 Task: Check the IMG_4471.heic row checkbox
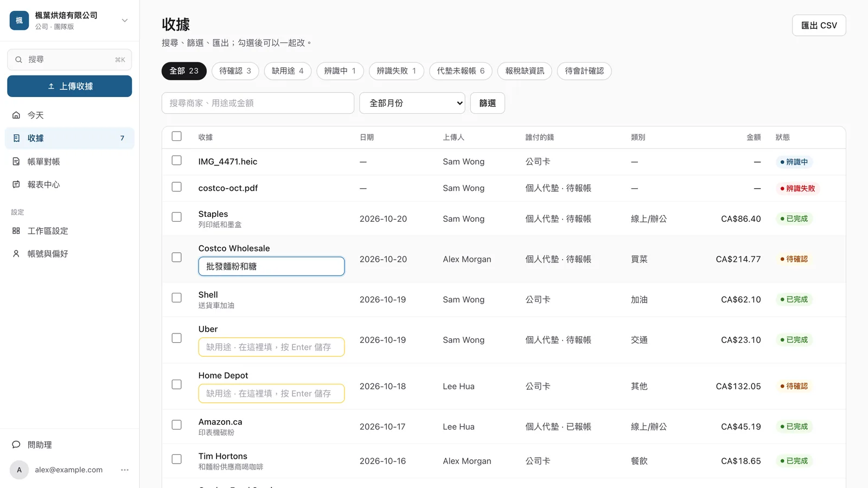tap(177, 160)
